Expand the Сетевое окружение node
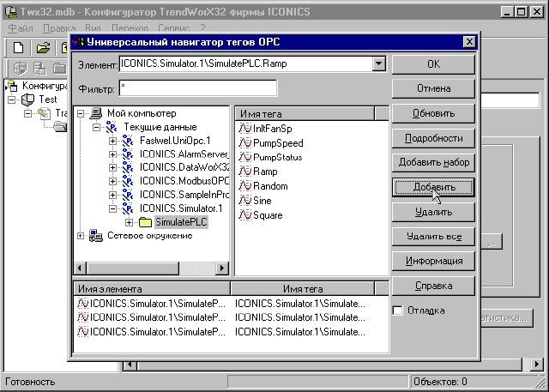Viewport: 549px width, 392px height. [x=81, y=236]
